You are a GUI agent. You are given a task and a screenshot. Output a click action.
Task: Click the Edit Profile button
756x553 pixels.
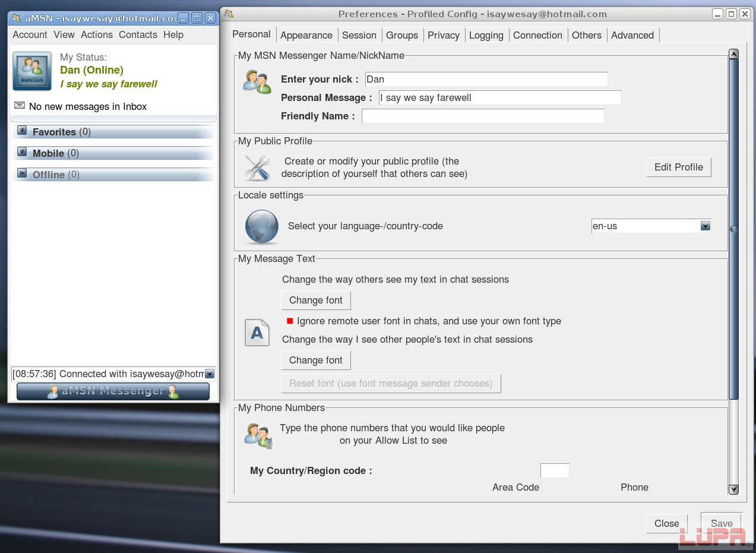tap(679, 167)
